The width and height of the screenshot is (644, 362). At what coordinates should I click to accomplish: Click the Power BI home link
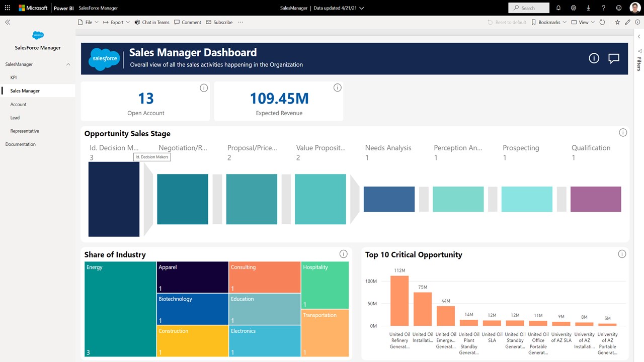pos(64,8)
